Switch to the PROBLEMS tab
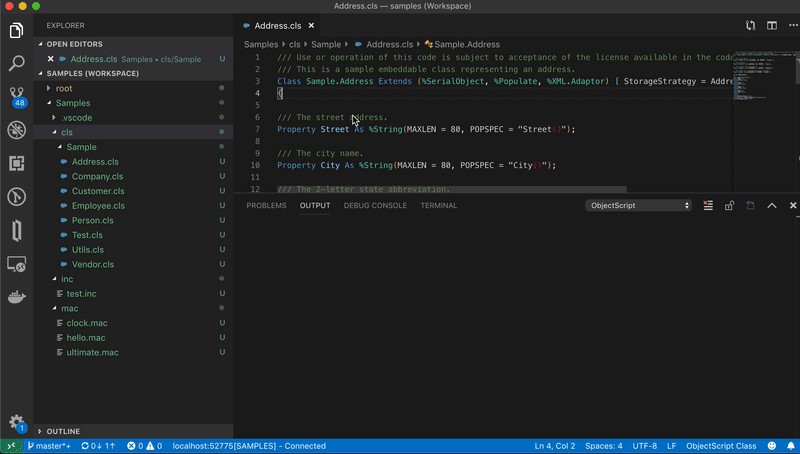The height and width of the screenshot is (454, 800). click(266, 205)
